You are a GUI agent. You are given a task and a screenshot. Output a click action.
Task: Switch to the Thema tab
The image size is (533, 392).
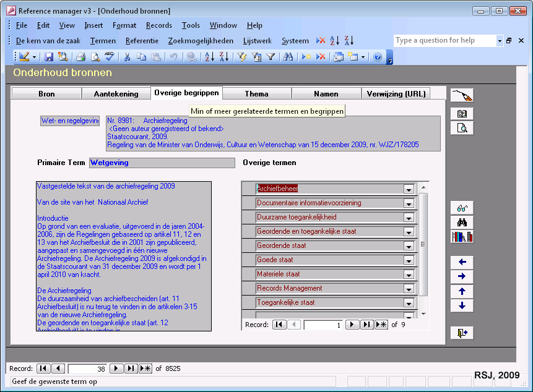[x=256, y=94]
